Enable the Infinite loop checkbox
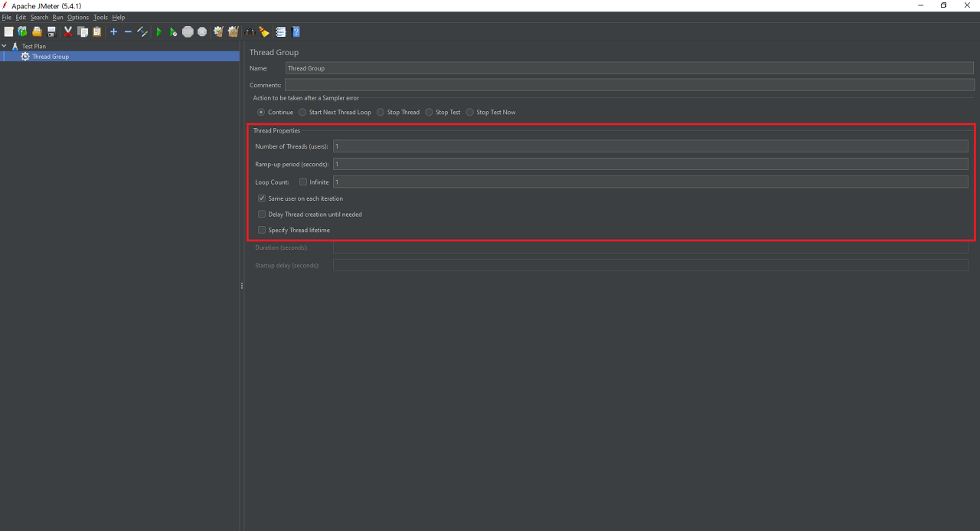980x531 pixels. 303,182
